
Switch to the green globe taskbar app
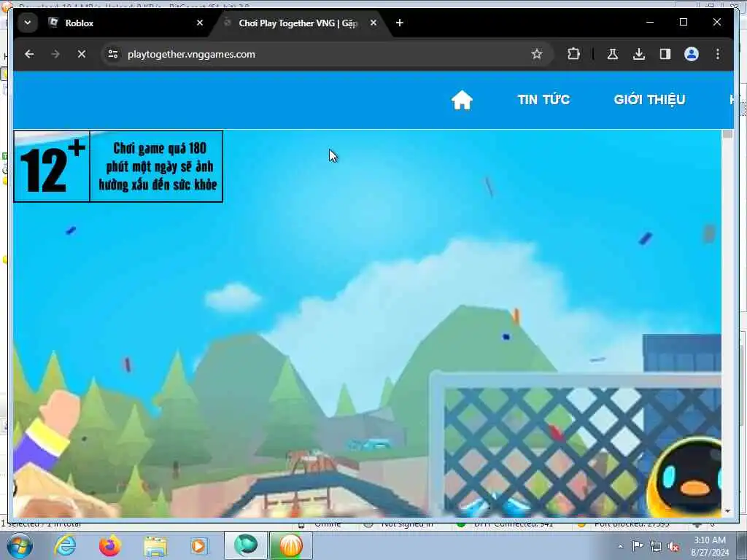[x=245, y=545]
